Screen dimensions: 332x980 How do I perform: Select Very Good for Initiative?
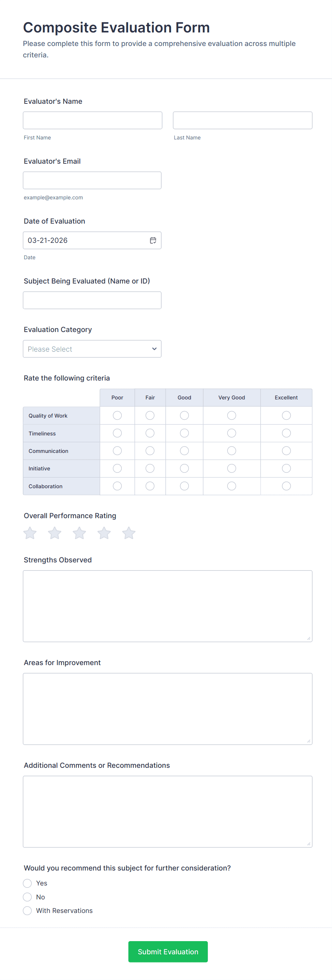coord(231,468)
